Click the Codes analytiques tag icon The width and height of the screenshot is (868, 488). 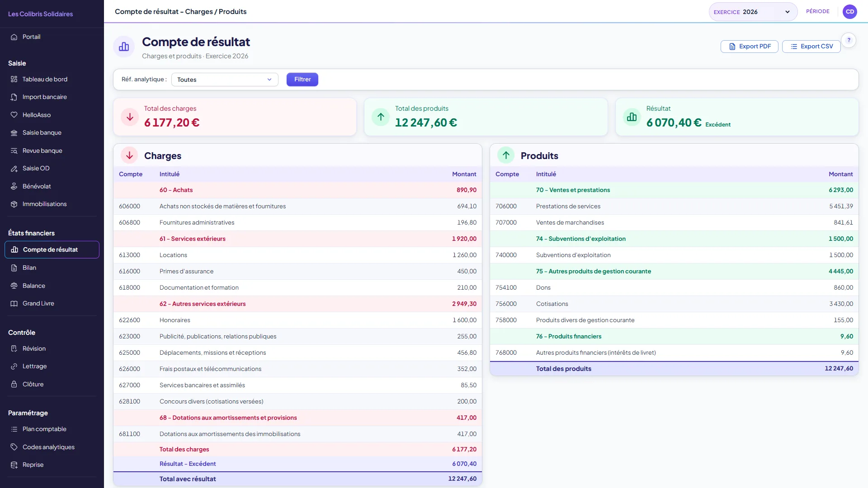14,447
